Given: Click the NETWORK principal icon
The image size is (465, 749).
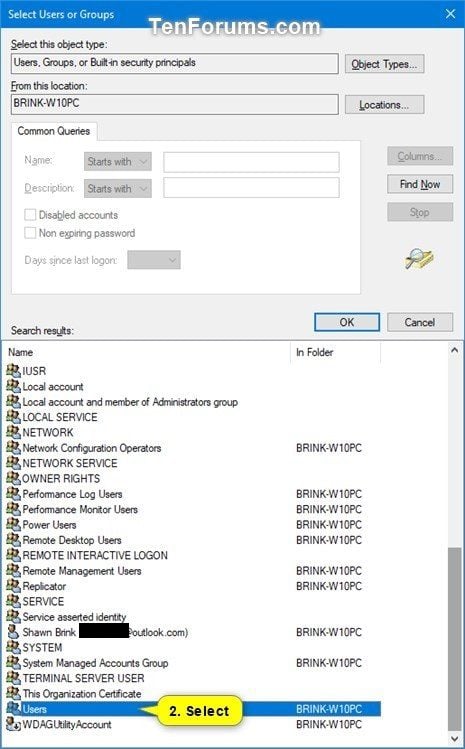Looking at the screenshot, I should 13,432.
